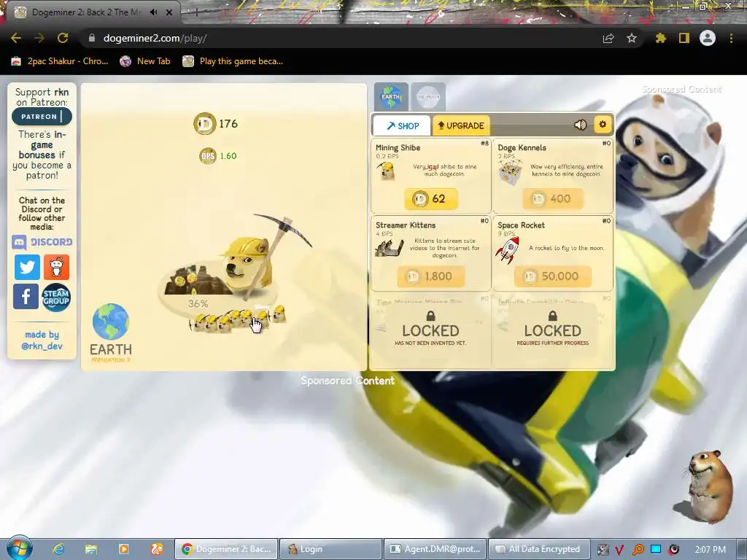Click the locked item 'has not been invented yet'
Image resolution: width=747 pixels, height=560 pixels.
pyautogui.click(x=430, y=329)
